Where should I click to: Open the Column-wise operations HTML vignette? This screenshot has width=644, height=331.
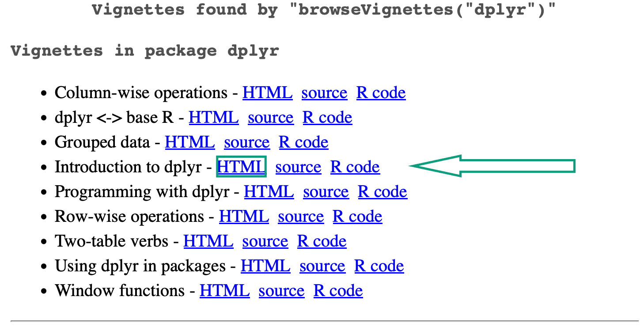[x=267, y=93]
